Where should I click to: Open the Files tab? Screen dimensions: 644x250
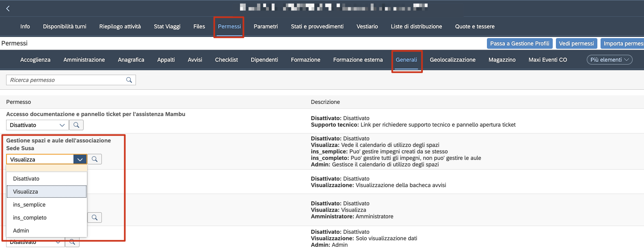point(199,26)
